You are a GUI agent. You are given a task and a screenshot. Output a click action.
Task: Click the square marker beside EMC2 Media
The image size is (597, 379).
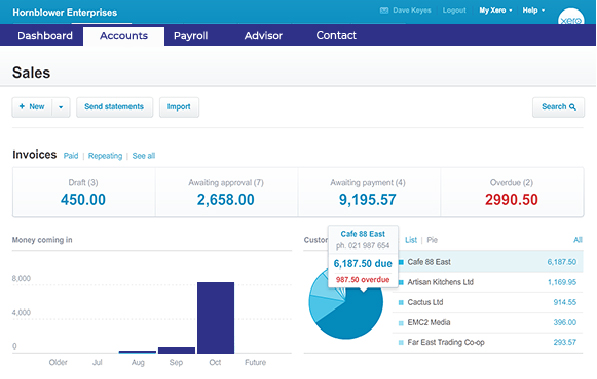[401, 323]
